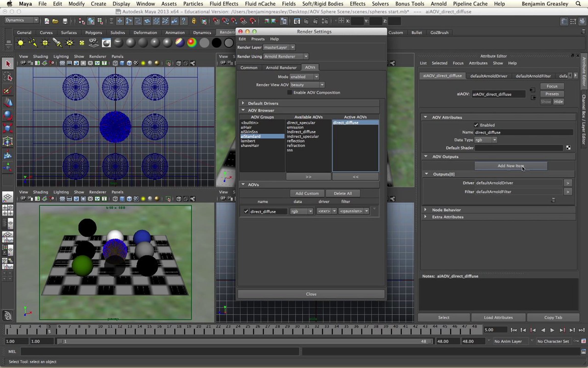This screenshot has height=368, width=588.
Task: Switch to the Arnold Renderer tab
Action: click(x=281, y=67)
